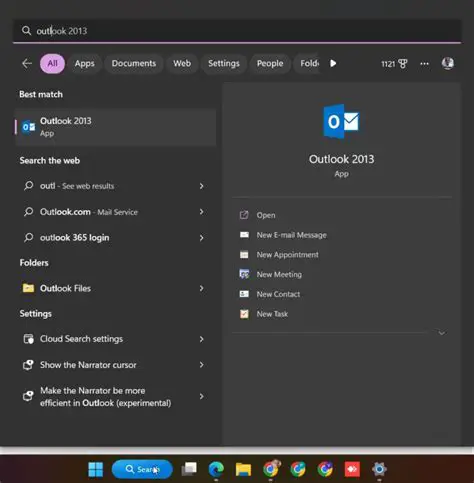Click the back arrow in search panel
The width and height of the screenshot is (474, 483).
(27, 63)
